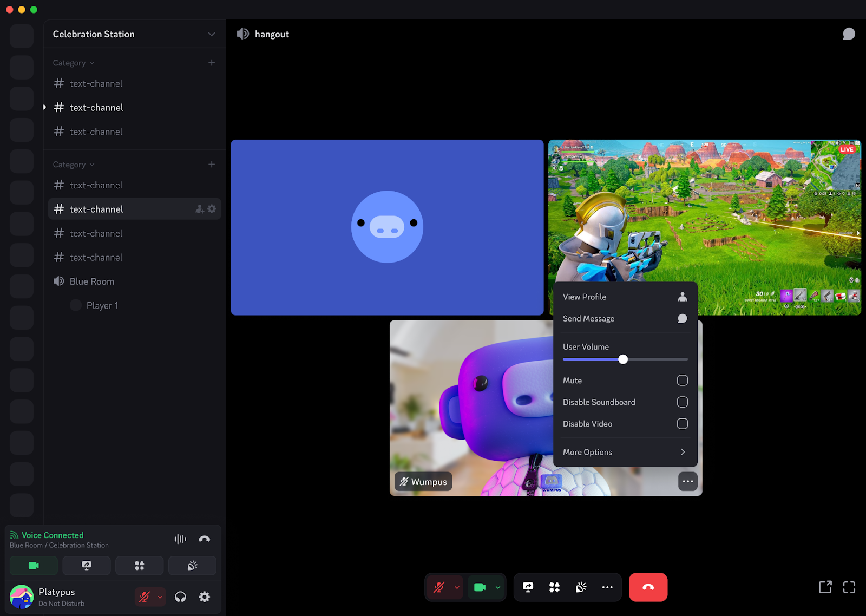
Task: Open User Settings via the gear icon
Action: pos(204,597)
